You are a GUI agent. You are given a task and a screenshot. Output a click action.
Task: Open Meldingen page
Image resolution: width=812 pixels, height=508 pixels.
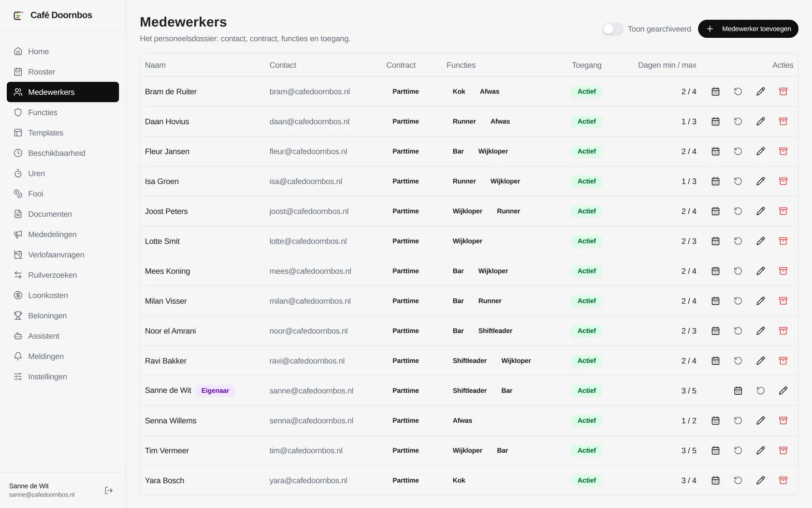point(63,356)
